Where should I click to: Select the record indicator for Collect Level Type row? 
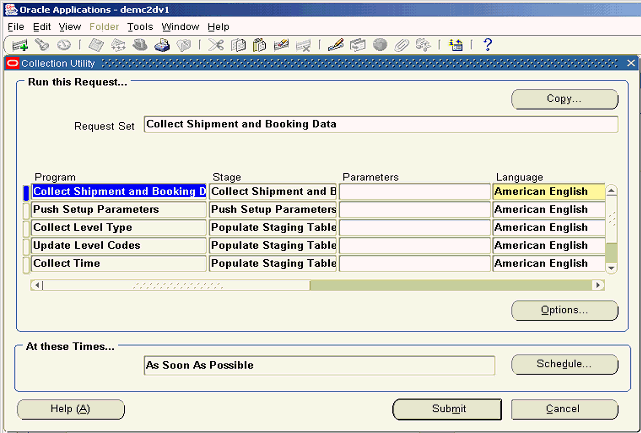click(26, 228)
